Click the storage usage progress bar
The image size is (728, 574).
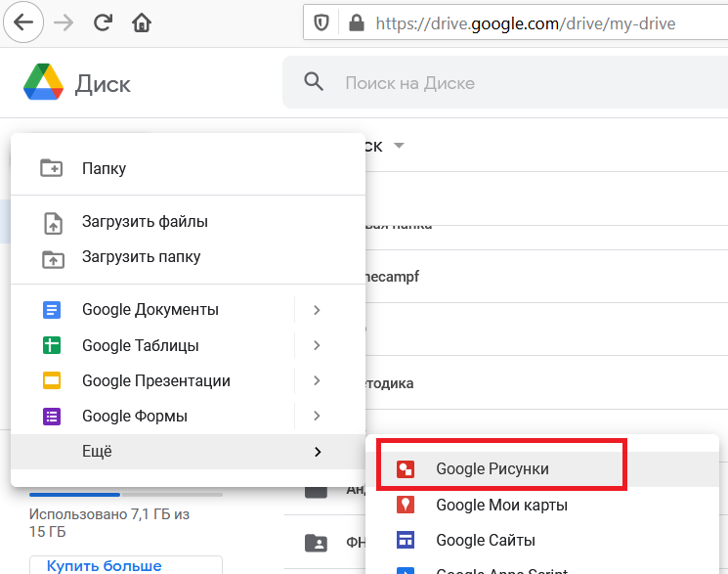point(126,495)
